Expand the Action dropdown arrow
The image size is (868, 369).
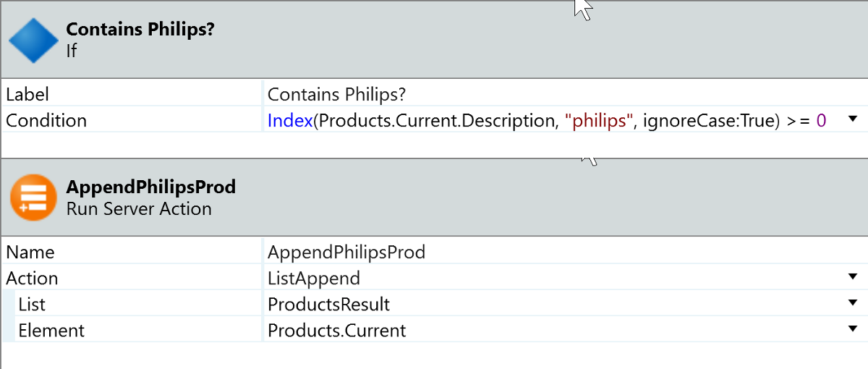852,278
